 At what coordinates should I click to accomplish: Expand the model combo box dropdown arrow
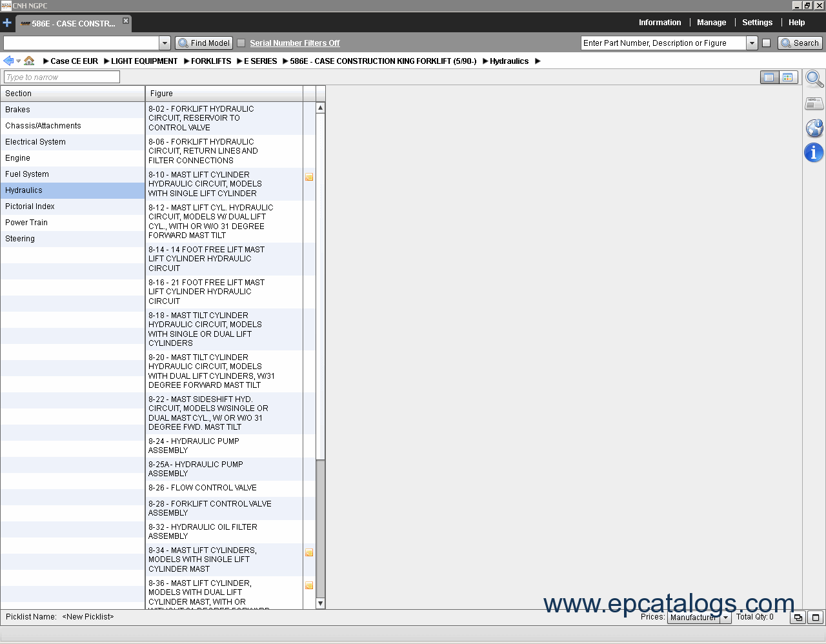click(x=165, y=43)
